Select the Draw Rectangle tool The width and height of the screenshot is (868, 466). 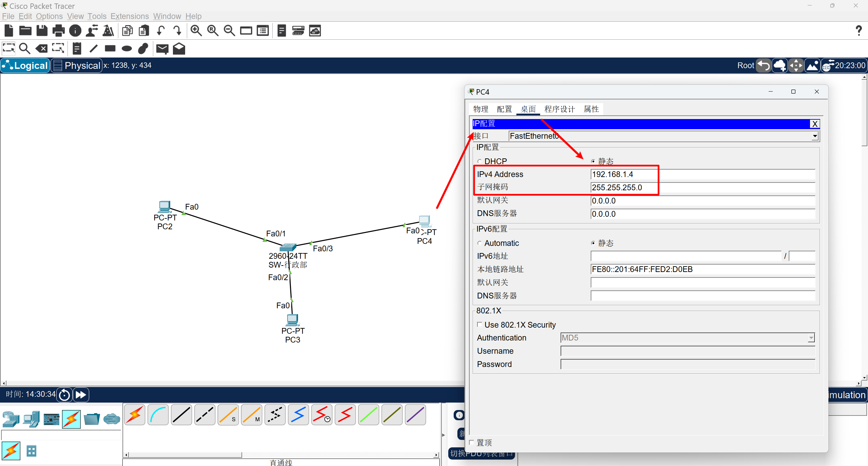(110, 48)
